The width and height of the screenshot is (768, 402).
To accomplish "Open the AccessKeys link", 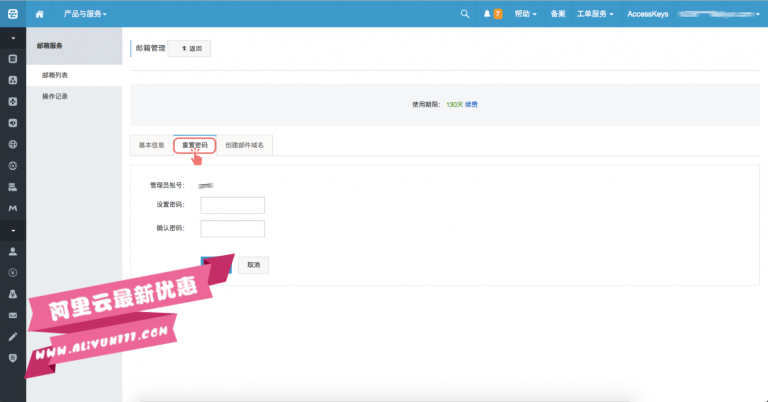I will click(648, 14).
